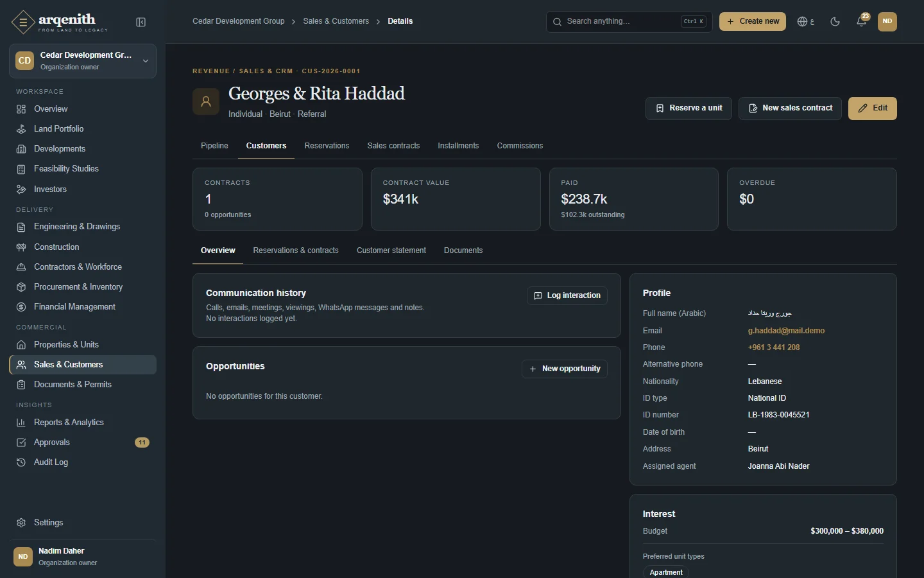Create a New sales contract
The width and height of the screenshot is (924, 578).
[790, 109]
